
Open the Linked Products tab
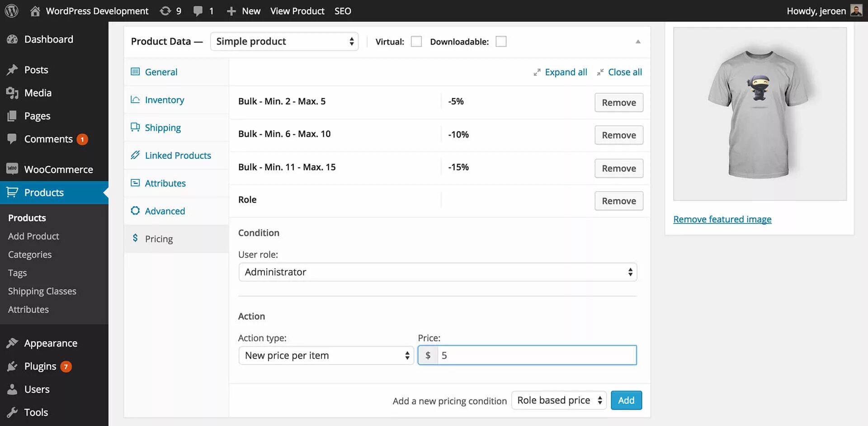(x=178, y=156)
